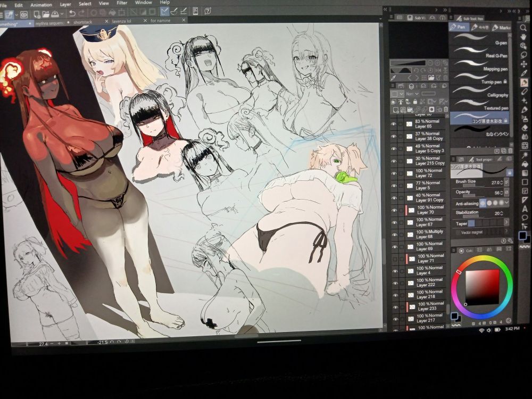The height and width of the screenshot is (399, 532).
Task: Show hidden Layer 71
Action: click(395, 259)
